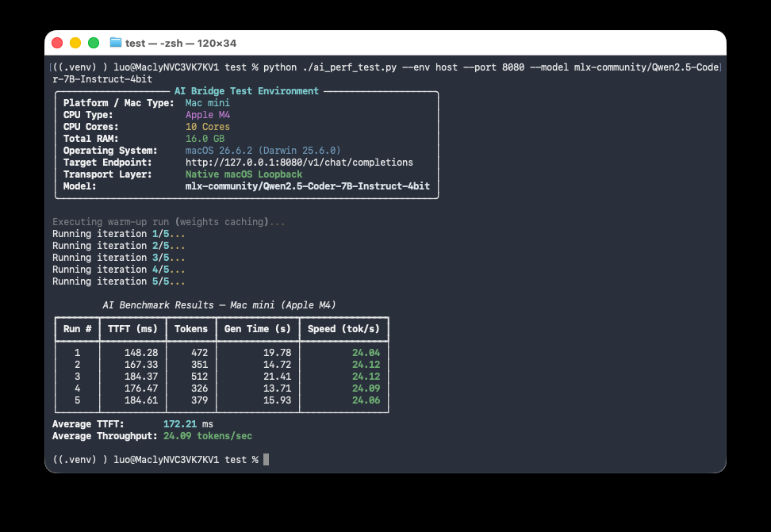Select average TTFT value 172.21
Image resolution: width=771 pixels, height=532 pixels.
click(x=180, y=424)
